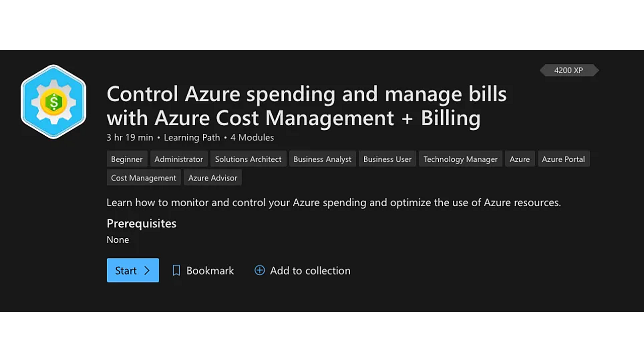This screenshot has height=362, width=644.
Task: Select the Business Analyst tag
Action: [x=323, y=159]
